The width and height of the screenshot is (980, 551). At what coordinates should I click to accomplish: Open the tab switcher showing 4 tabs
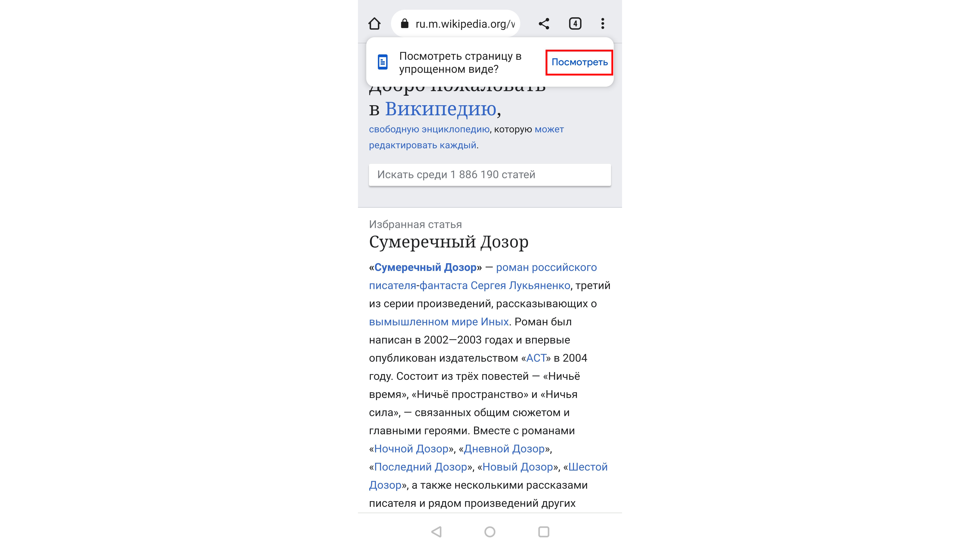[575, 24]
